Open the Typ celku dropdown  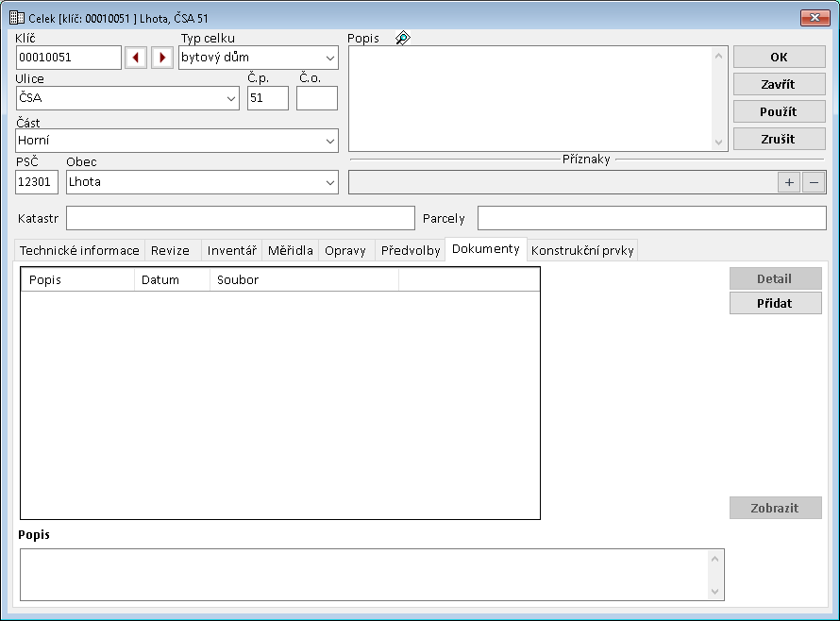coord(329,58)
